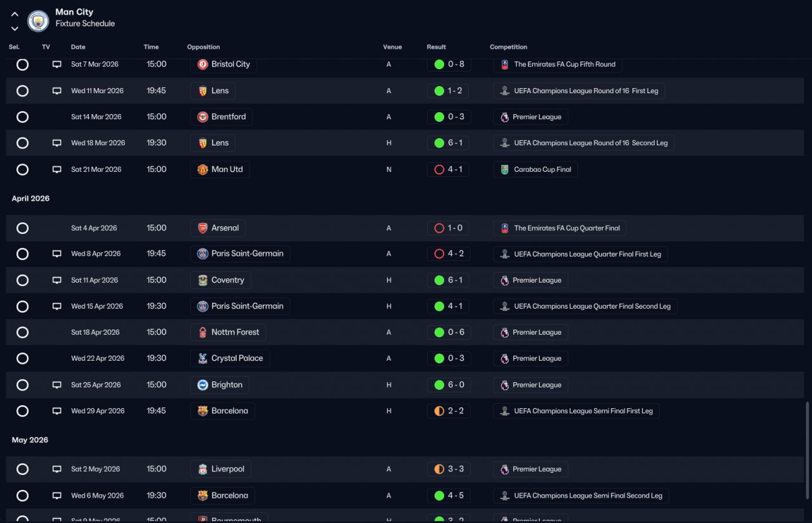This screenshot has width=812, height=523.
Task: Click the Liverpool crest icon
Action: coord(202,470)
